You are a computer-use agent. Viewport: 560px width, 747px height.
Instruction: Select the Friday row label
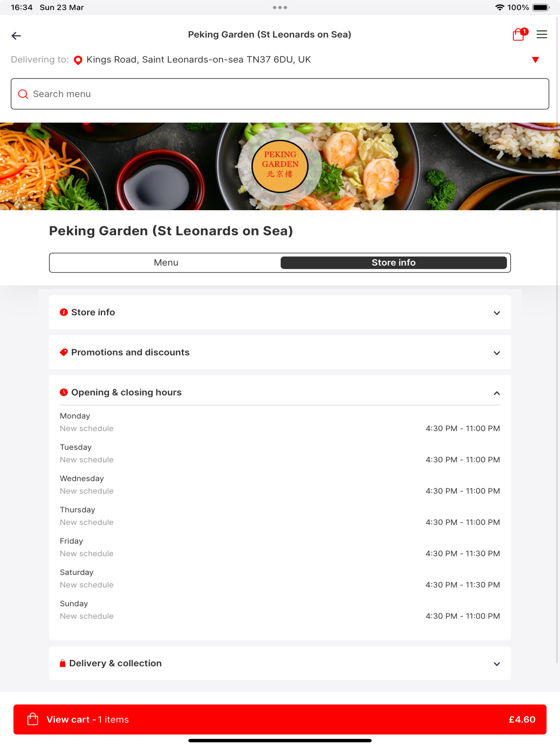point(71,541)
